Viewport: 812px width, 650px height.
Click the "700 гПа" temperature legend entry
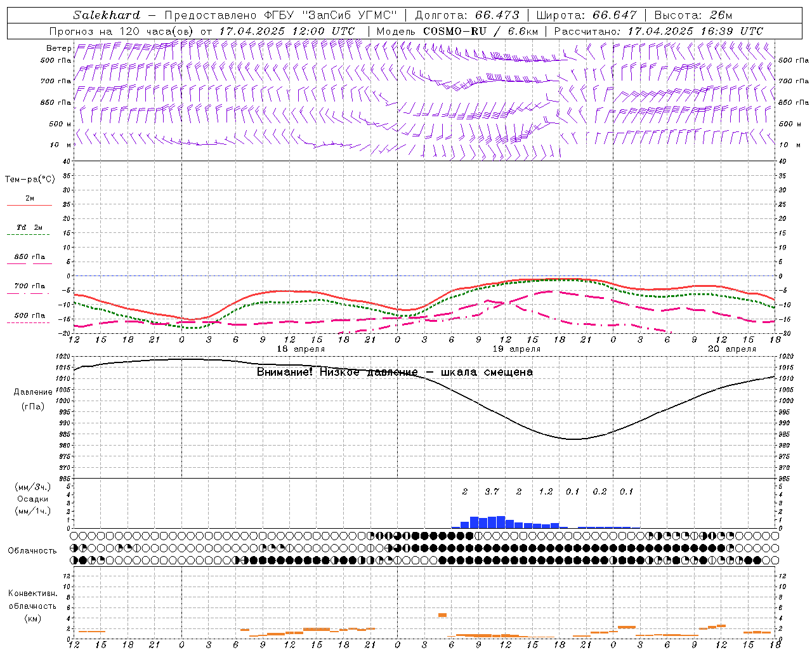tap(30, 286)
